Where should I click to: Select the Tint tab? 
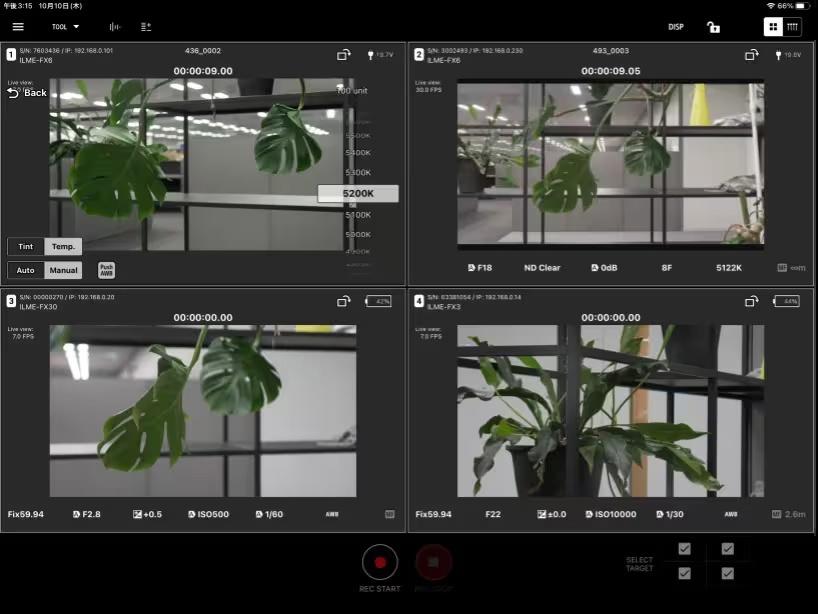(x=26, y=246)
